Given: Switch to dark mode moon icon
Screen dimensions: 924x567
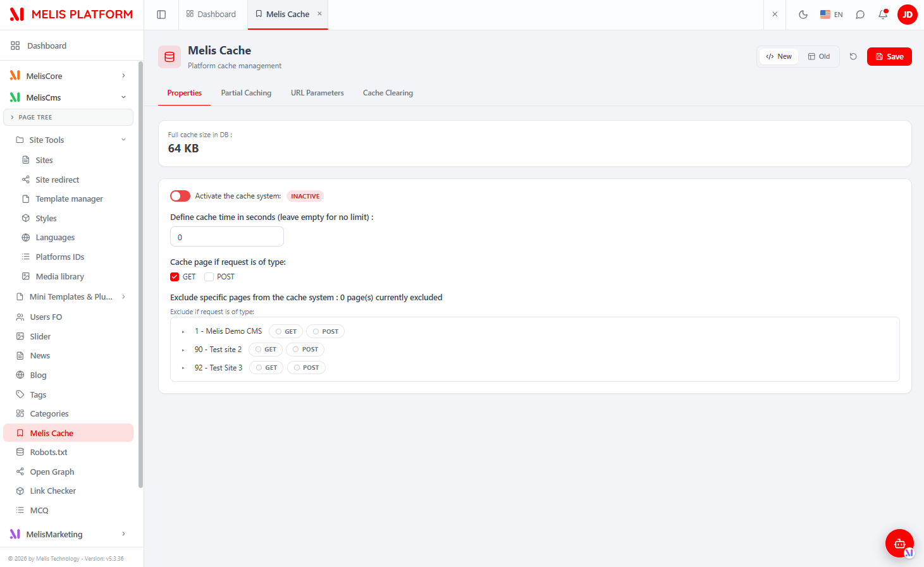Looking at the screenshot, I should tap(803, 15).
